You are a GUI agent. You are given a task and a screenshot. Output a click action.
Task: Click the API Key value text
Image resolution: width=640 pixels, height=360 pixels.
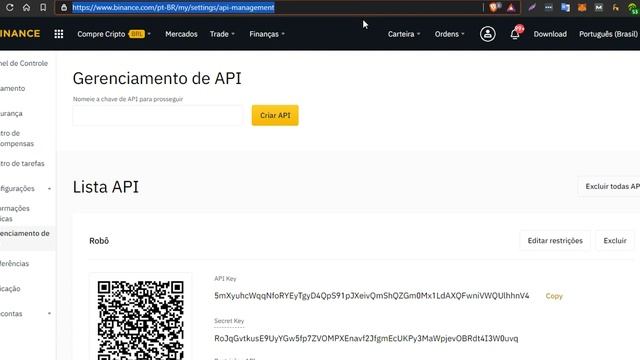(x=371, y=296)
